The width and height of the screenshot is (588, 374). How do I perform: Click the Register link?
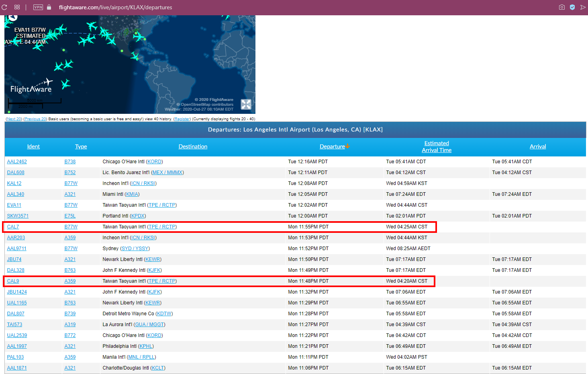[x=182, y=119]
